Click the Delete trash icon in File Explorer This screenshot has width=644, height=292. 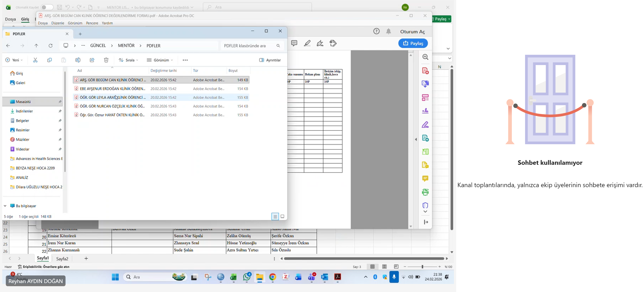point(106,60)
